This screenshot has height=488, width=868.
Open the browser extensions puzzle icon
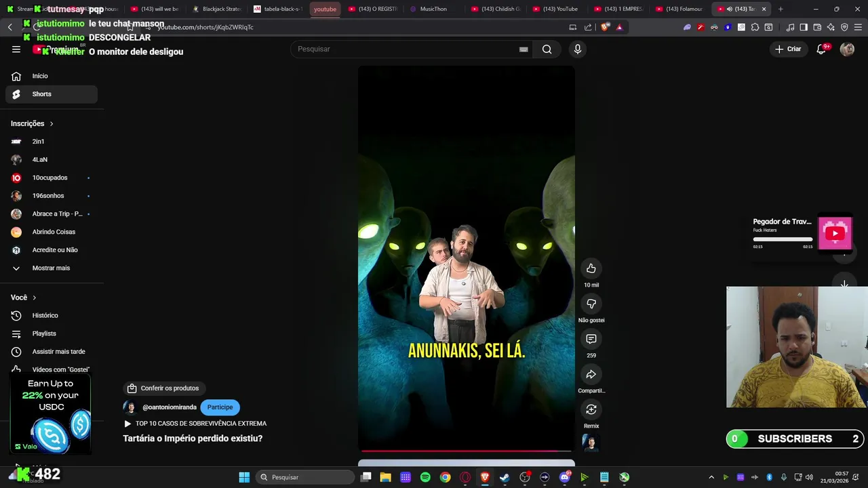(755, 27)
